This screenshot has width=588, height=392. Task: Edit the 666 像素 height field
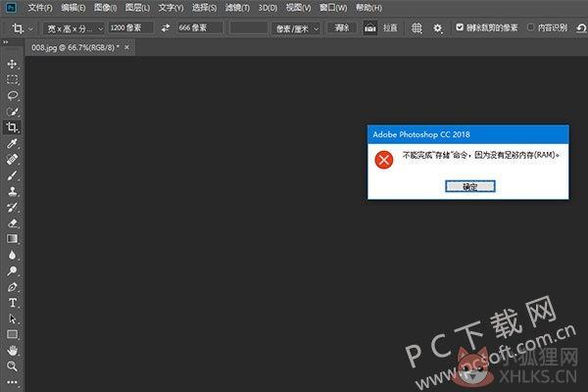coord(200,27)
